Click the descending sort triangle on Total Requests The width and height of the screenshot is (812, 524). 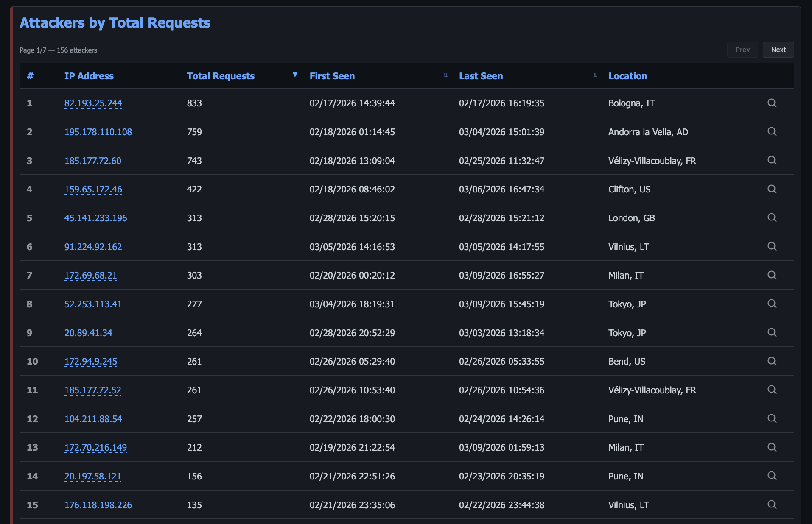point(294,75)
